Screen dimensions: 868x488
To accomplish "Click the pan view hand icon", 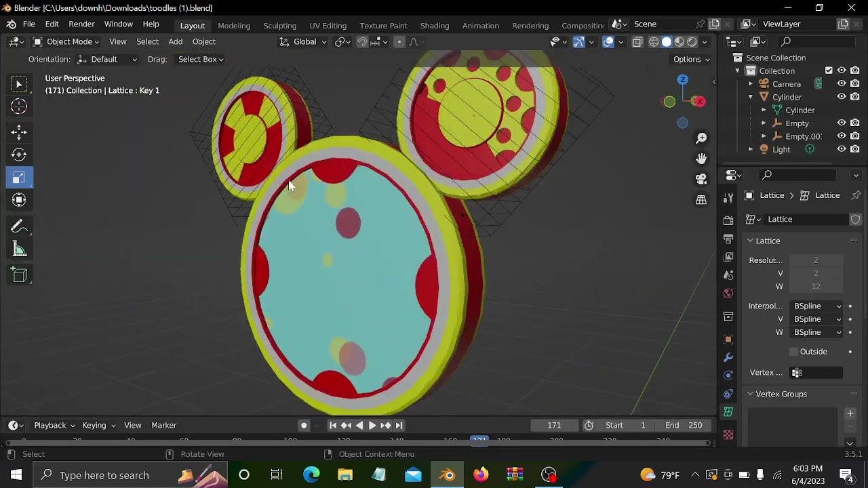I will pos(701,159).
